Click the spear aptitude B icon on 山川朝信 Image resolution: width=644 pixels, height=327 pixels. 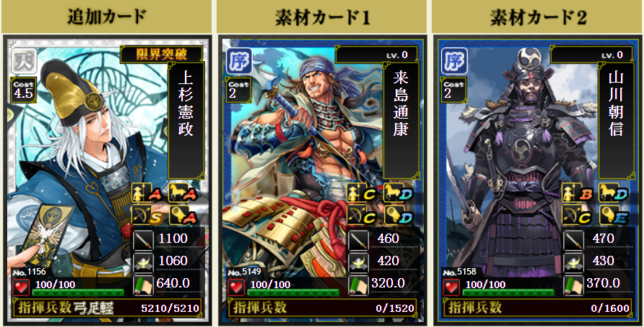pyautogui.click(x=579, y=193)
